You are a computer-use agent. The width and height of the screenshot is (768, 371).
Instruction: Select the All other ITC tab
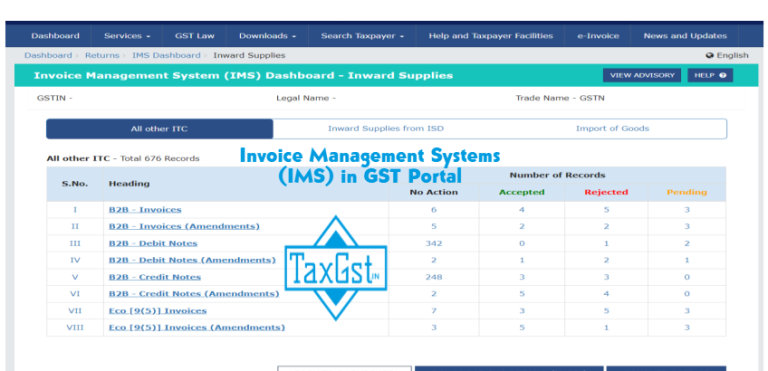click(x=159, y=129)
